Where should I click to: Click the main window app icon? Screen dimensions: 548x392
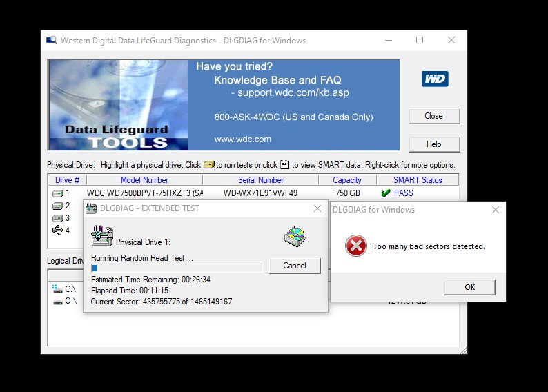click(51, 40)
